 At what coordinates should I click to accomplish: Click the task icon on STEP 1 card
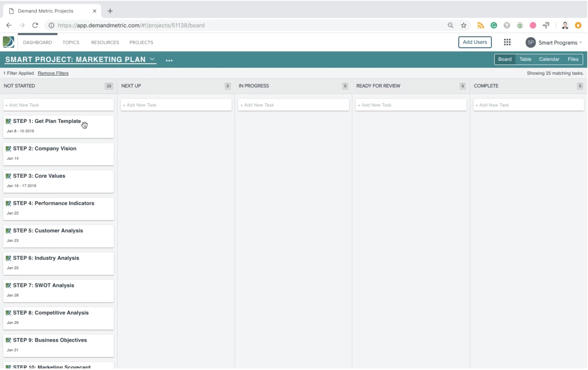click(x=9, y=121)
